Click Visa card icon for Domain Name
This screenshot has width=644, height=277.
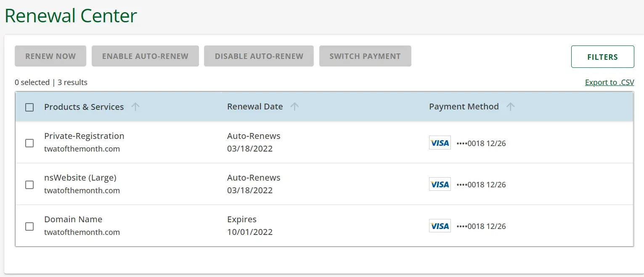[440, 226]
